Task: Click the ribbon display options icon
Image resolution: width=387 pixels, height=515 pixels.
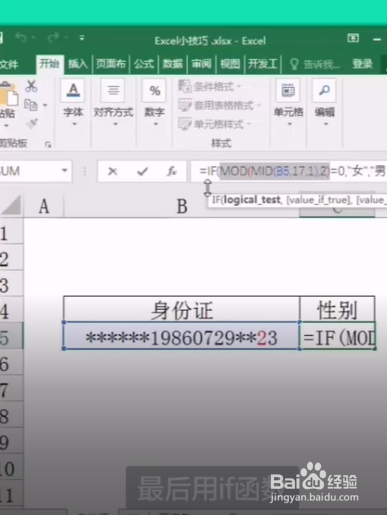Action: (353, 38)
